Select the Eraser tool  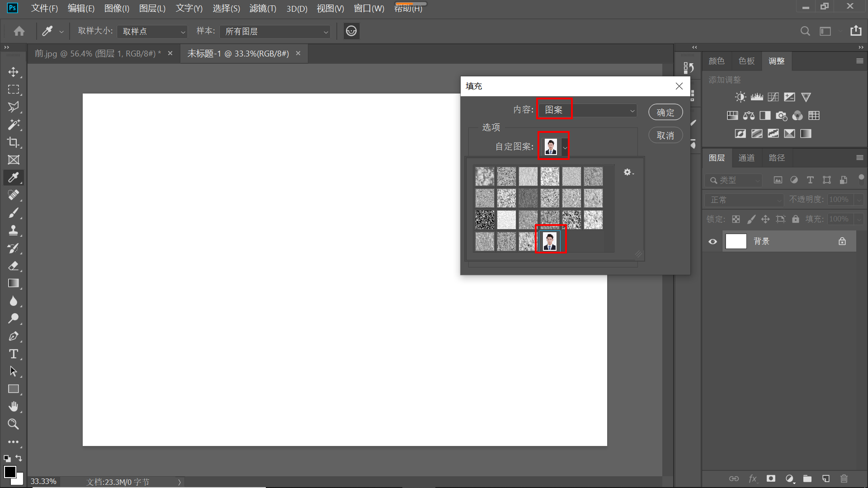(14, 266)
